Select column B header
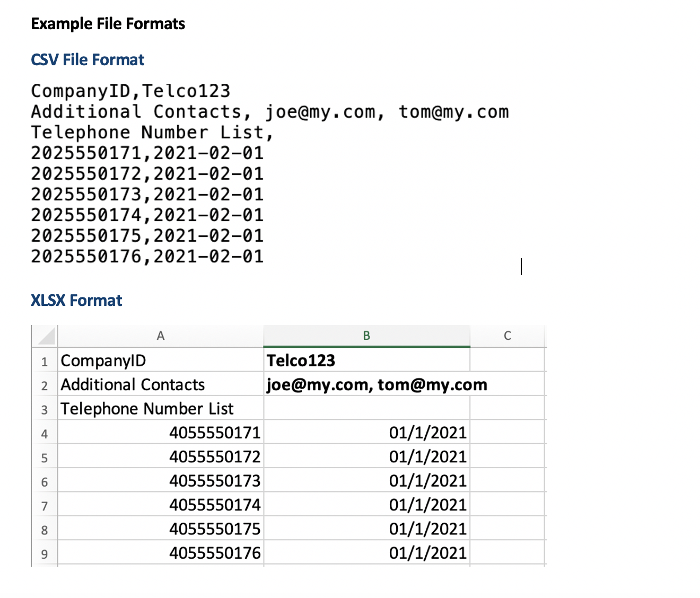The image size is (700, 598). tap(366, 336)
